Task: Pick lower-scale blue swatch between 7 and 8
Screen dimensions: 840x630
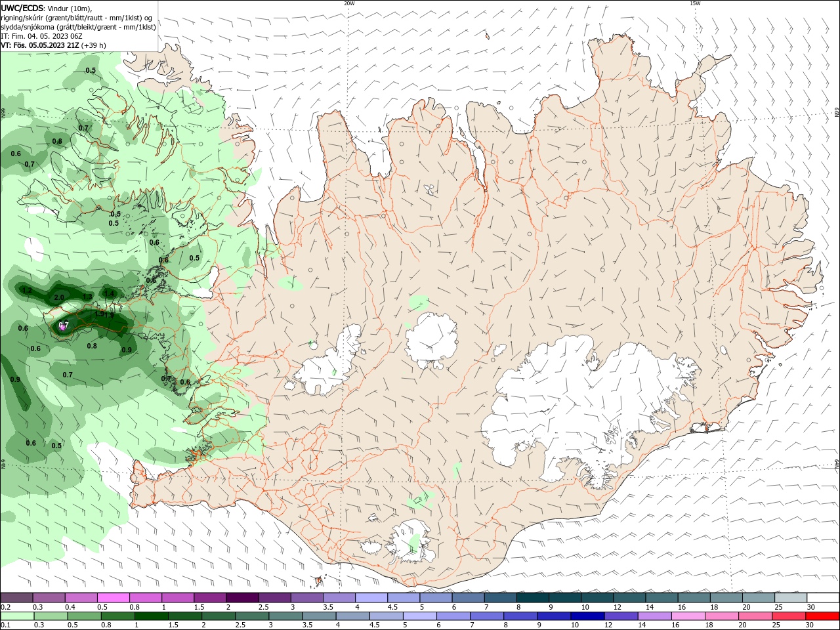Action: [x=487, y=616]
